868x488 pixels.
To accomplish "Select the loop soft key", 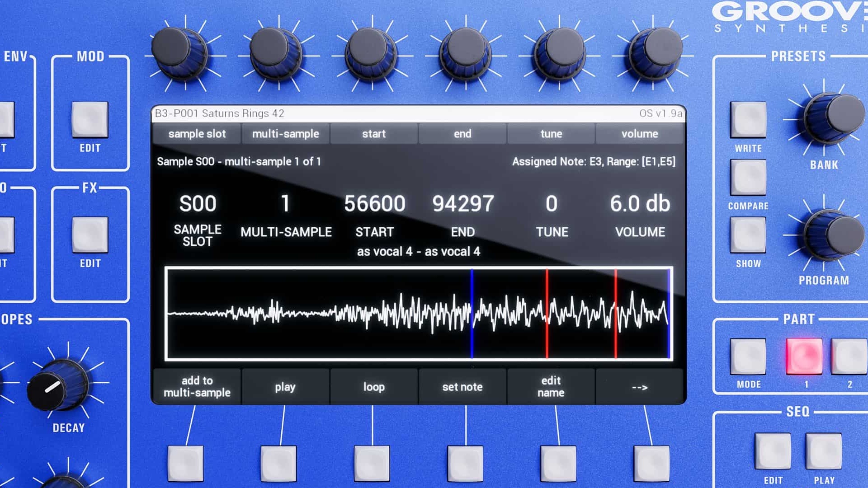I will tap(373, 387).
